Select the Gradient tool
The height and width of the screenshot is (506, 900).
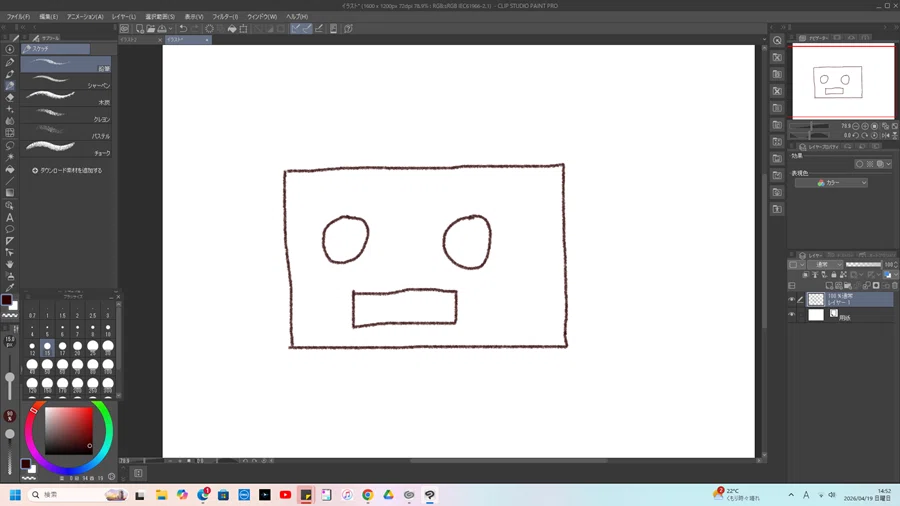coord(10,193)
